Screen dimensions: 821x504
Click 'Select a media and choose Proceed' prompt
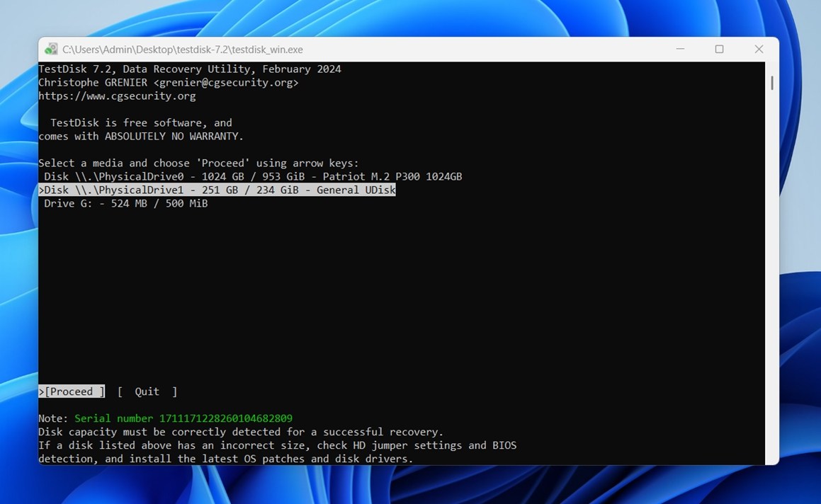(x=199, y=163)
